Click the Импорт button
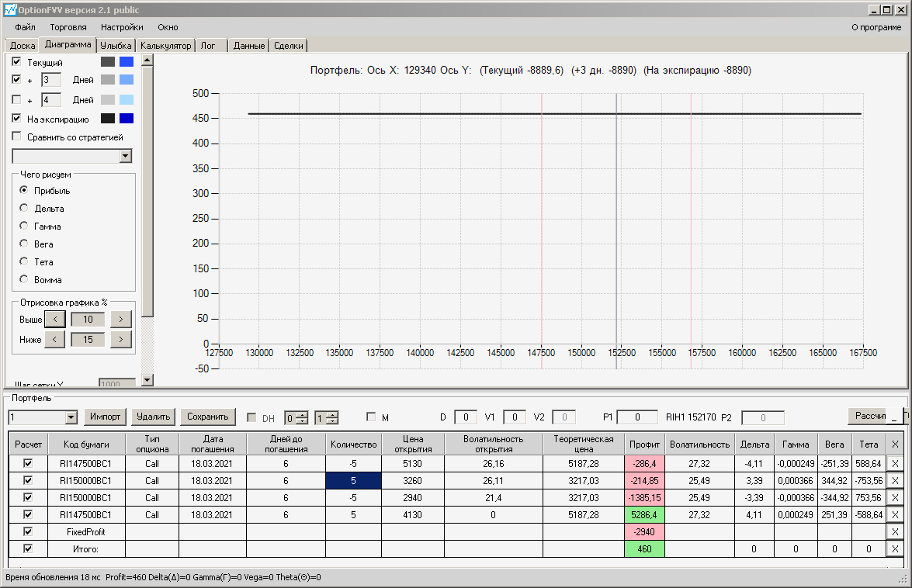The width and height of the screenshot is (912, 588). pyautogui.click(x=106, y=417)
